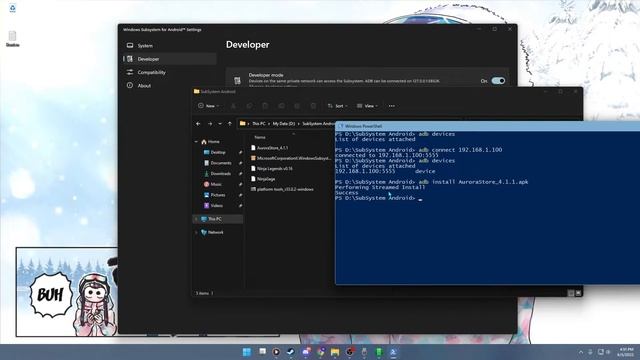Viewport: 640px width, 360px height.
Task: Click the New button in File Explorer
Action: click(209, 106)
